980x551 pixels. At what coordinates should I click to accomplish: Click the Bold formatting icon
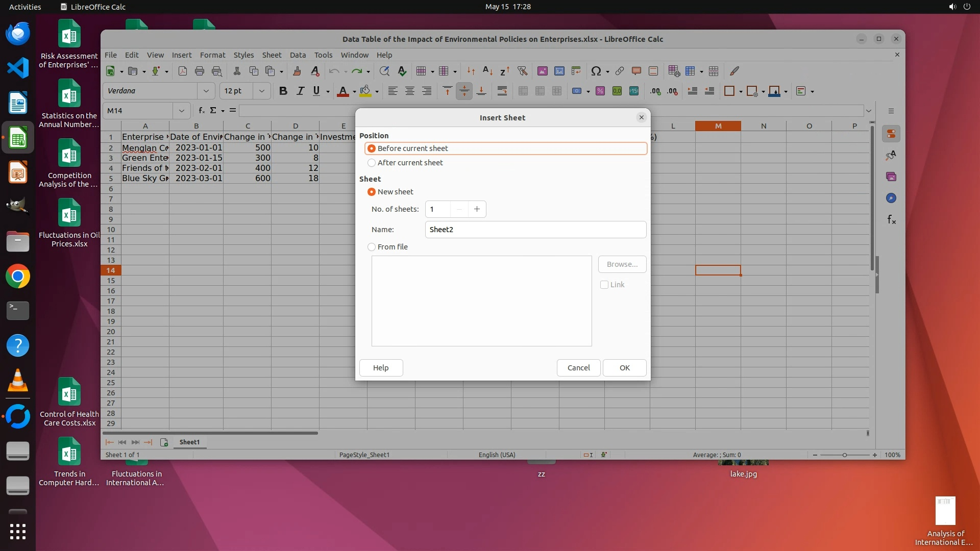tap(283, 91)
